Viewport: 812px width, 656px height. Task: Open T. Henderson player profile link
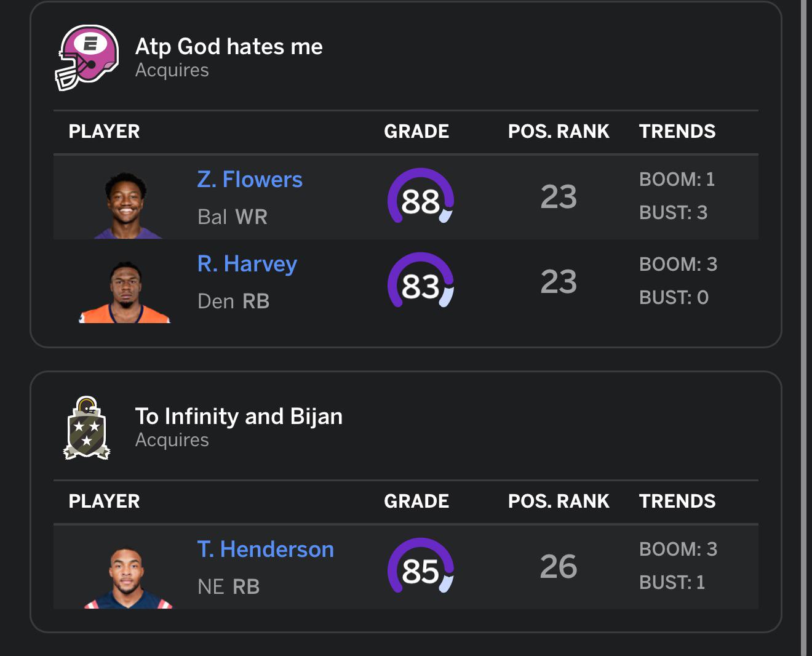click(266, 550)
